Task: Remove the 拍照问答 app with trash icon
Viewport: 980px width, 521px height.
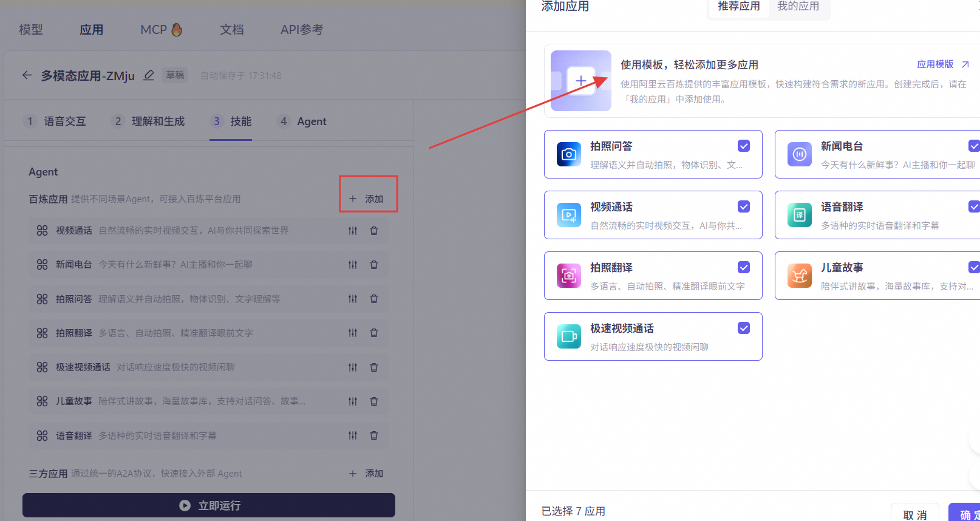Action: pyautogui.click(x=374, y=299)
